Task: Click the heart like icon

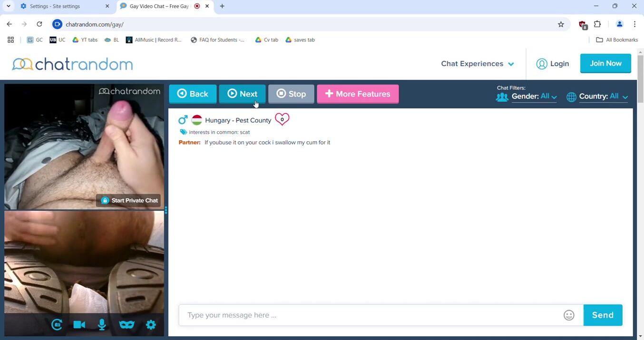Action: [282, 119]
